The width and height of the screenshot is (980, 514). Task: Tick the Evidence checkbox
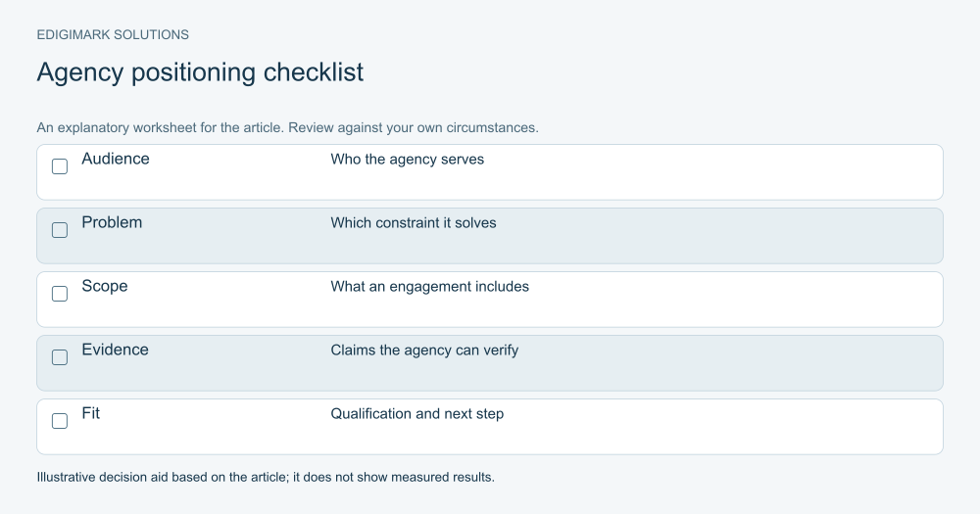tap(60, 357)
